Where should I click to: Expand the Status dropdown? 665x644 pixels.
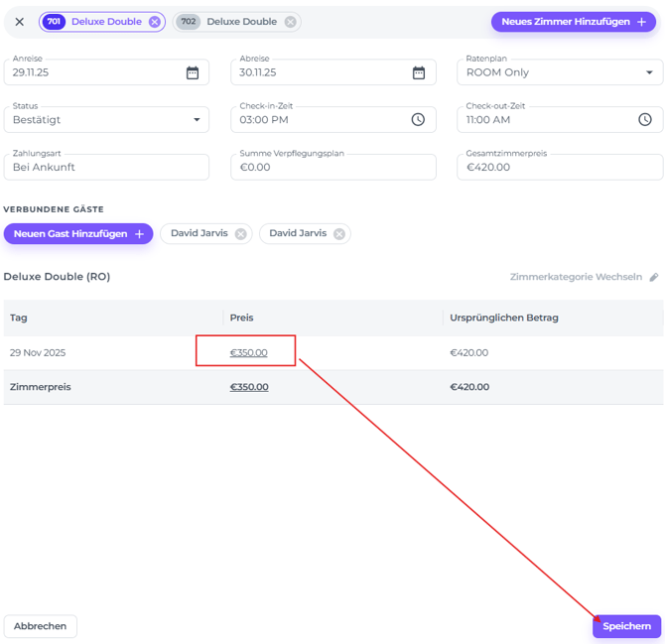pos(197,120)
